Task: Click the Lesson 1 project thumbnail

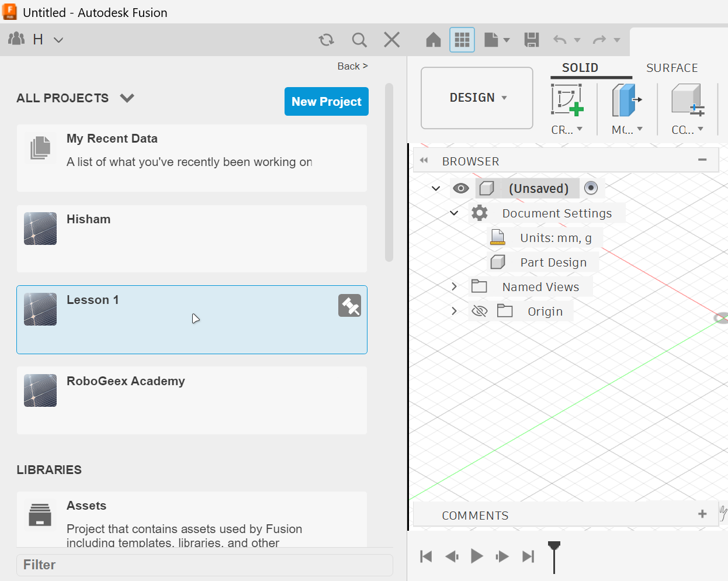Action: tap(40, 309)
